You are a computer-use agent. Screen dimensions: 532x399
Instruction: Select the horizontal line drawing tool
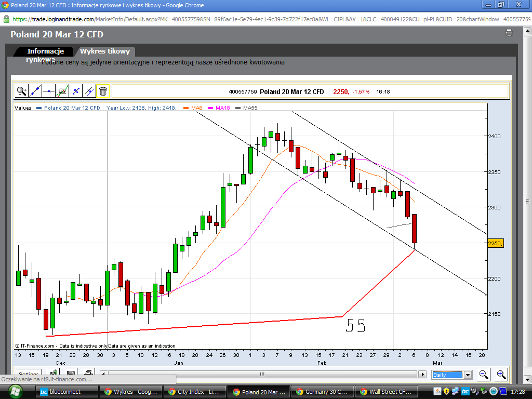pos(49,91)
